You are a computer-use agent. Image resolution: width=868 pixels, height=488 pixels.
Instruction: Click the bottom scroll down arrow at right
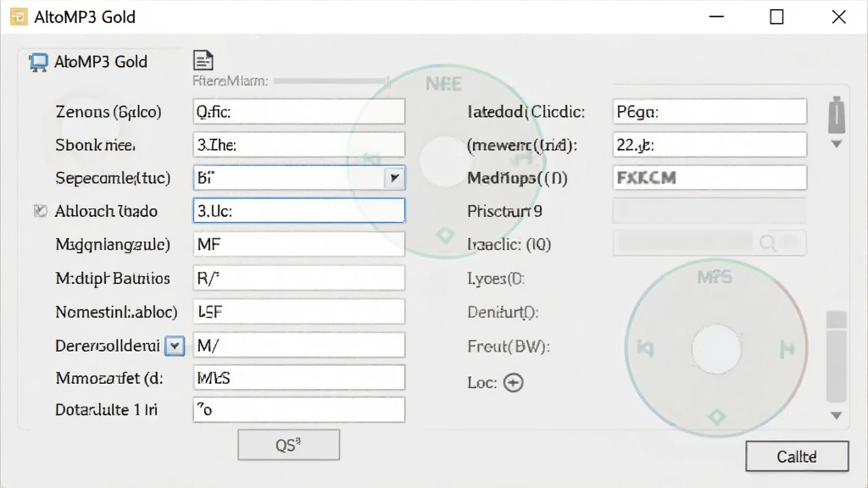[836, 415]
